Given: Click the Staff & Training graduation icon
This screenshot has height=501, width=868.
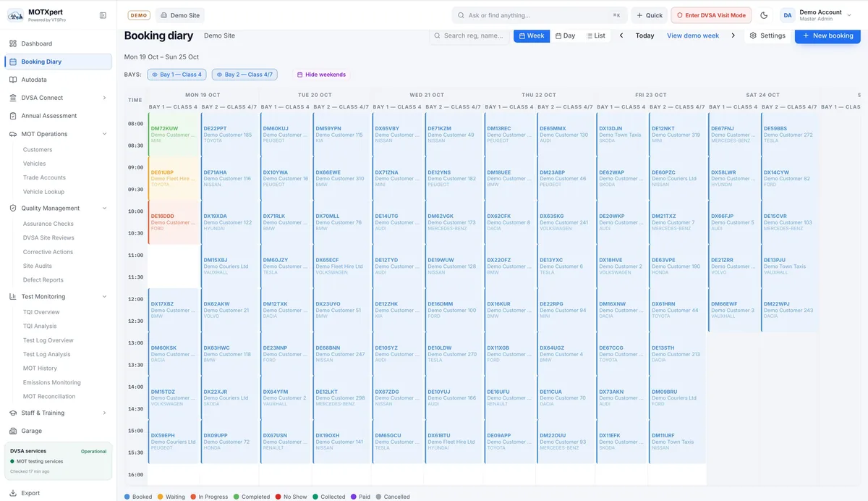Looking at the screenshot, I should [13, 413].
